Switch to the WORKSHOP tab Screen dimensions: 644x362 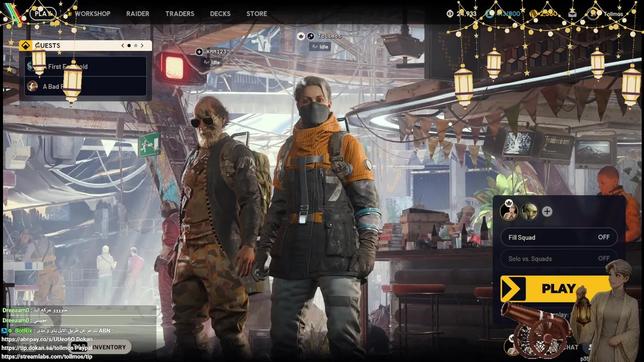click(93, 14)
